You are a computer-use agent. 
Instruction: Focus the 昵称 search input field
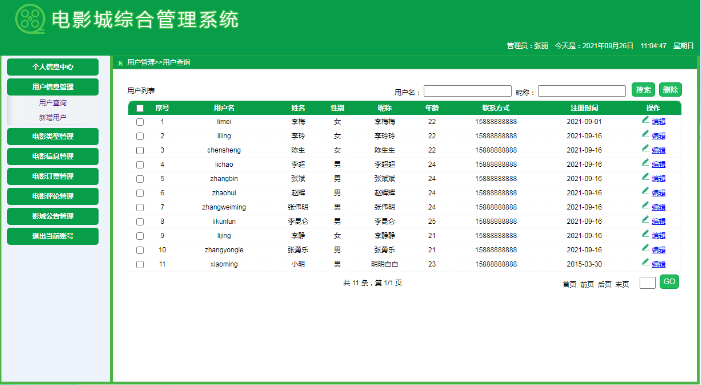click(582, 91)
